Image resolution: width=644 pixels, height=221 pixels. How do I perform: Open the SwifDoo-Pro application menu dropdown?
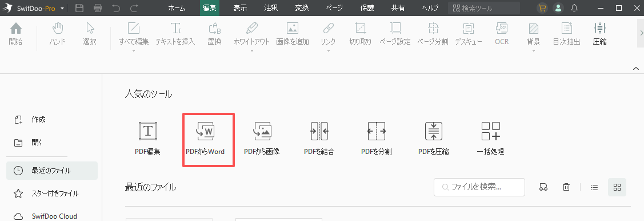62,8
